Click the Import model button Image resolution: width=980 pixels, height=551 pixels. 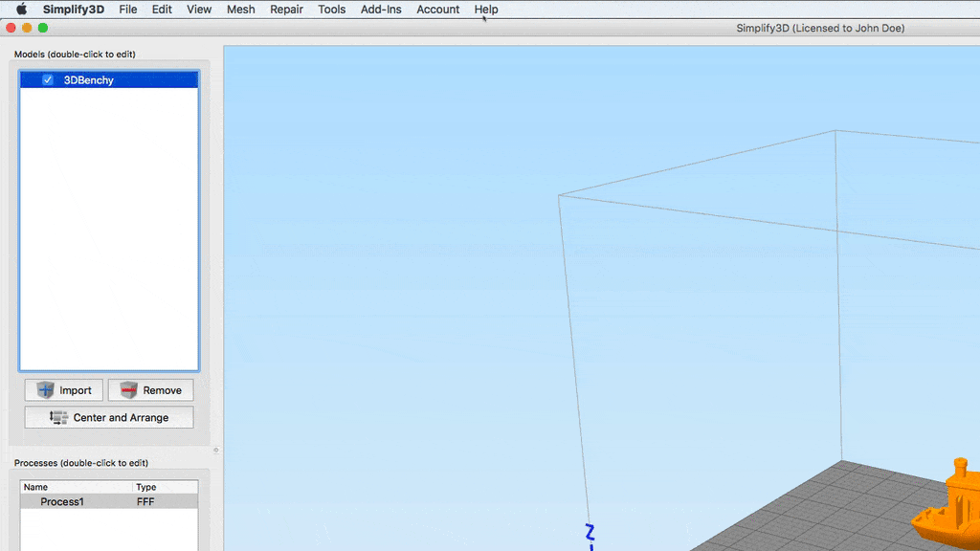click(x=64, y=390)
